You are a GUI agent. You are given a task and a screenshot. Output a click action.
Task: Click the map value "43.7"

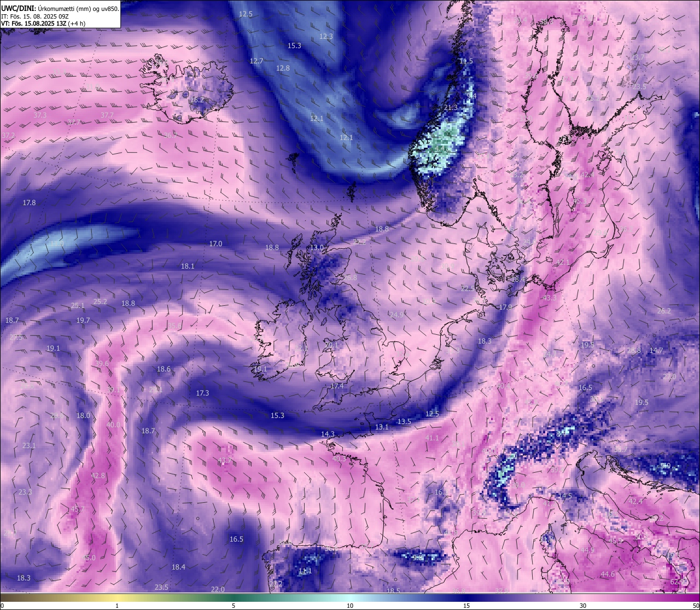pyautogui.click(x=225, y=460)
